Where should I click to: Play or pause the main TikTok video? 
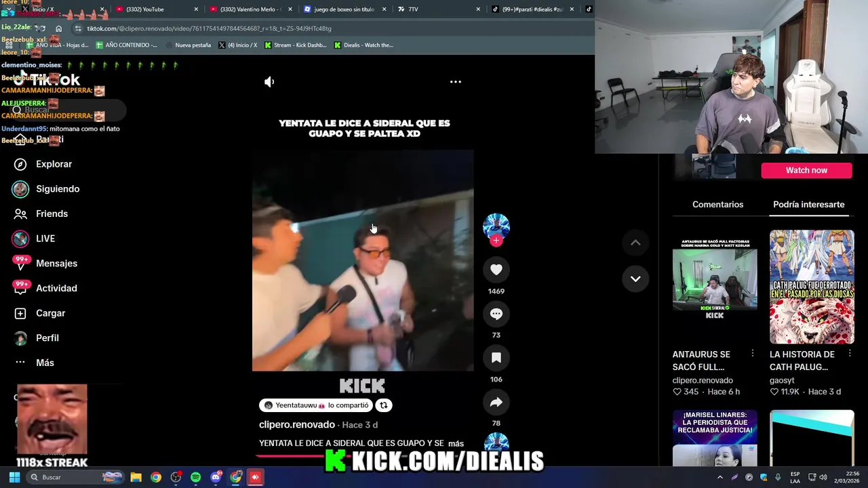363,261
